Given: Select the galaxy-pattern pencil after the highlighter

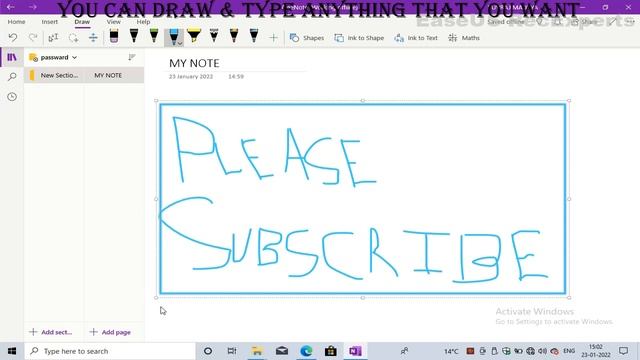Looking at the screenshot, I should (214, 37).
